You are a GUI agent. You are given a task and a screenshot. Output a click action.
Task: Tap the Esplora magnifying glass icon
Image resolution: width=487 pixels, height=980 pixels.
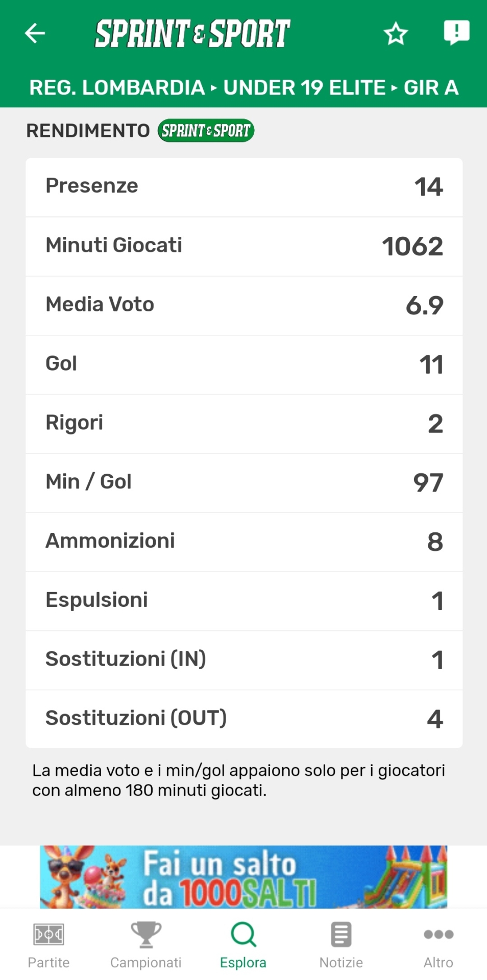tap(243, 935)
